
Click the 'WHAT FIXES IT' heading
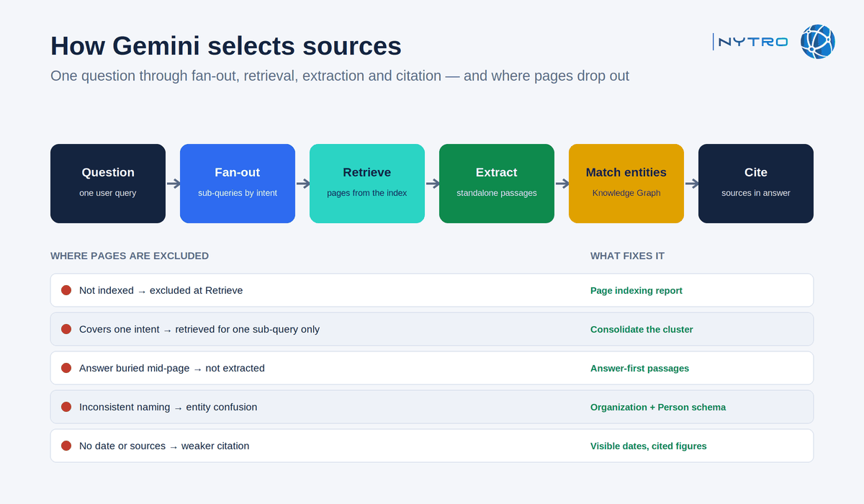[x=627, y=256]
